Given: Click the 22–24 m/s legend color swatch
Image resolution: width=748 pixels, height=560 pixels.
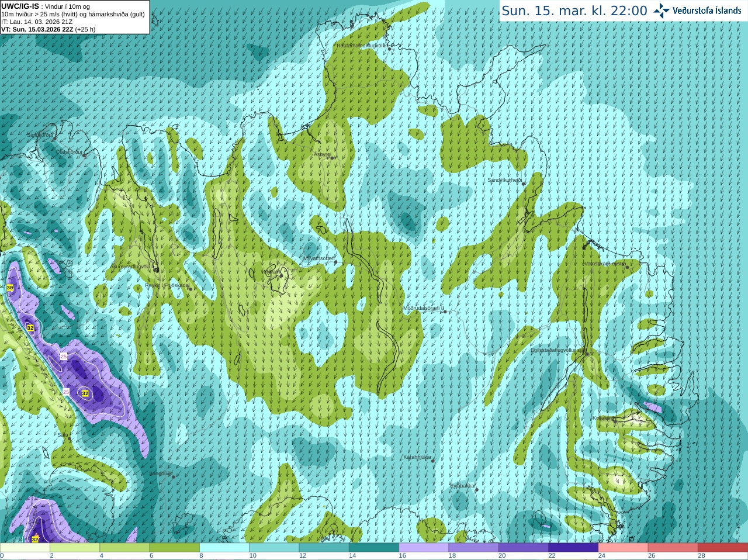Looking at the screenshot, I should [x=573, y=548].
